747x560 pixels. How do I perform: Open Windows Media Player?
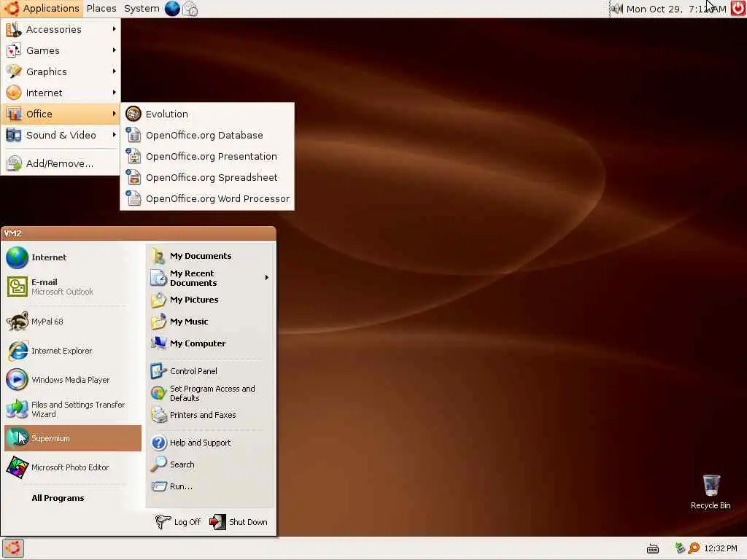click(72, 379)
